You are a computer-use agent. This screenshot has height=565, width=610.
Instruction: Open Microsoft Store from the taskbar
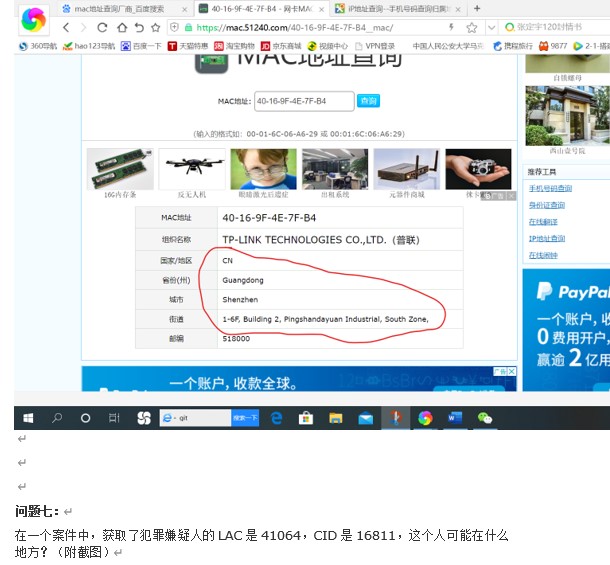[306, 418]
